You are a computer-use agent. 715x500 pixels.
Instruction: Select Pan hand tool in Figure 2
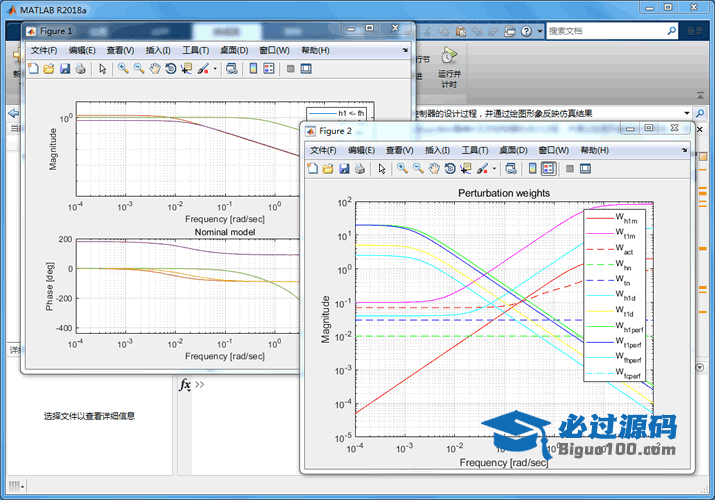click(434, 169)
